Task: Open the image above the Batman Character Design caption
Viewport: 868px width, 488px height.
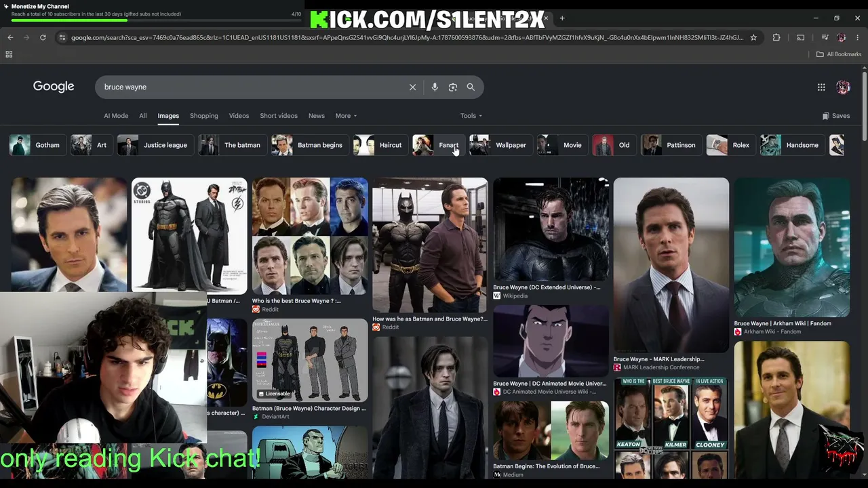Action: pos(310,361)
